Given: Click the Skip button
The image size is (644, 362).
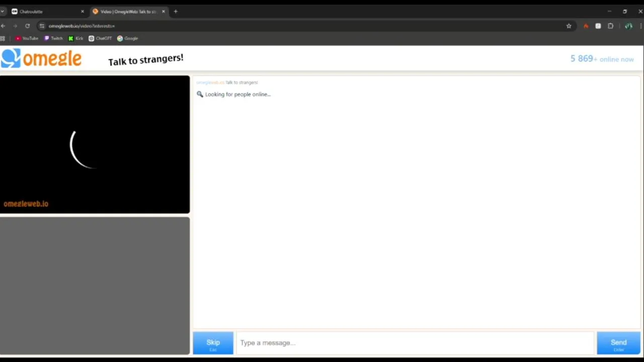Looking at the screenshot, I should pos(213,343).
